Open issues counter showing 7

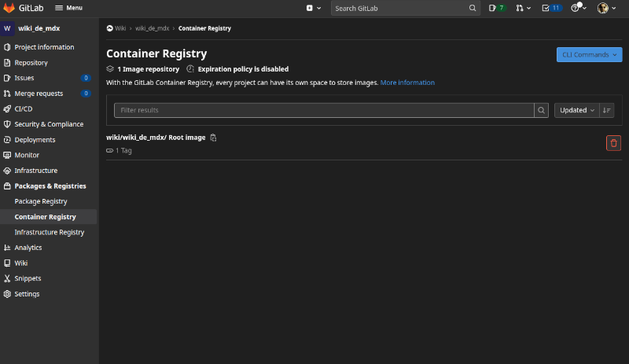[x=497, y=8]
